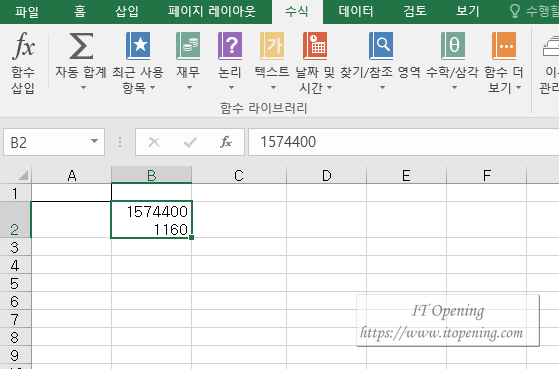
Task: Cancel formula entry with the X icon
Action: [x=154, y=142]
